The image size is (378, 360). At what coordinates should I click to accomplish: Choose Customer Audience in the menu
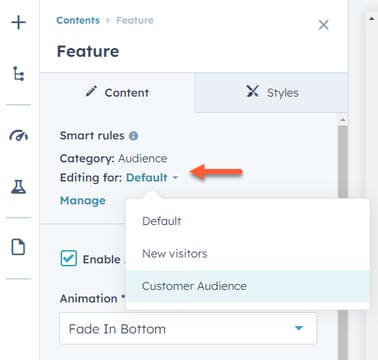[248, 286]
